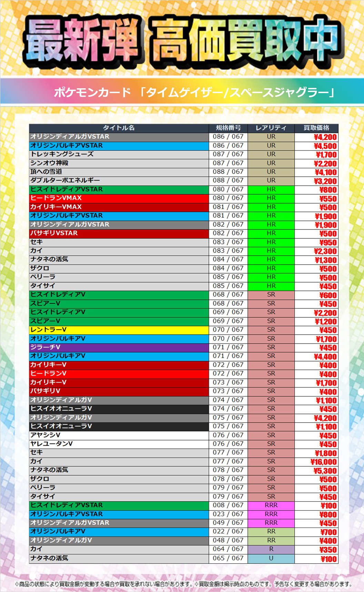Click the バサギリVSTAR row name

click(119, 233)
